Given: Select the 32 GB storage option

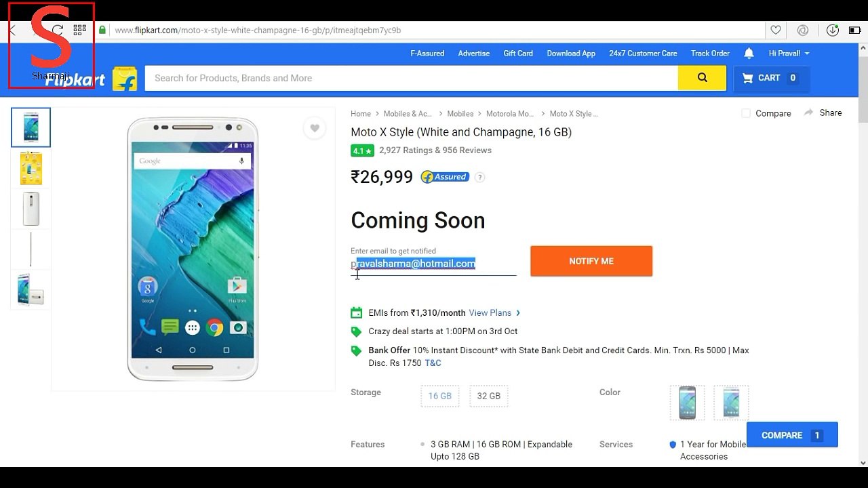Looking at the screenshot, I should (489, 396).
